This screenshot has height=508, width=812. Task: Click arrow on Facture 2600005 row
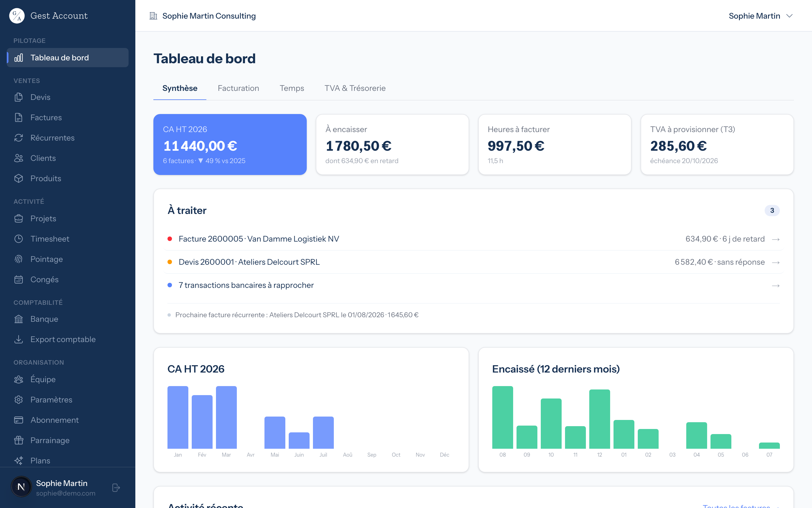775,239
